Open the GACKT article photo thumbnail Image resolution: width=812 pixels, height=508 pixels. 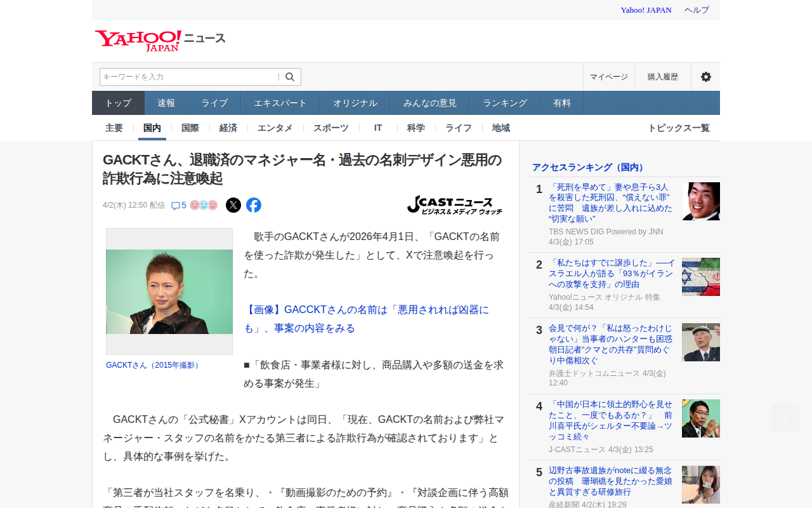169,291
